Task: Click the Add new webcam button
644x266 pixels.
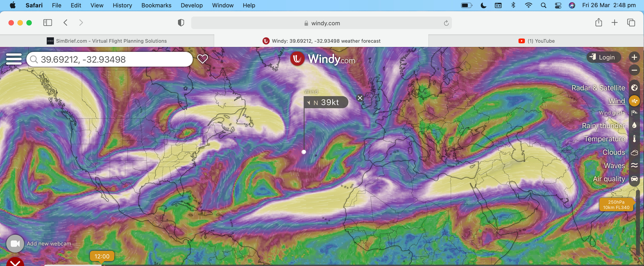Action: tap(15, 243)
